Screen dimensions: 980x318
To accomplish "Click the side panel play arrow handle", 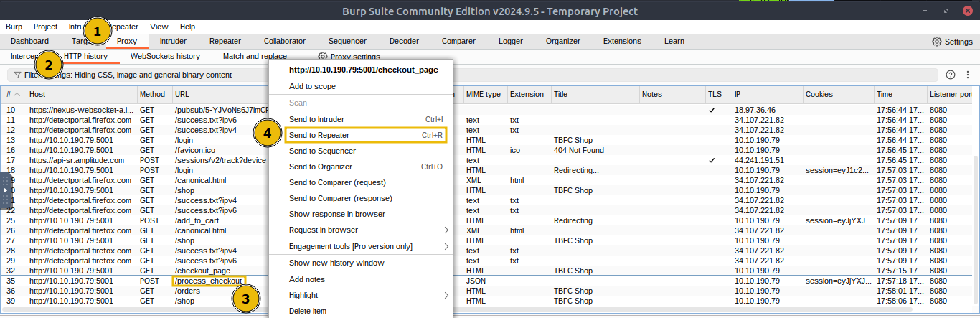I will (x=4, y=191).
